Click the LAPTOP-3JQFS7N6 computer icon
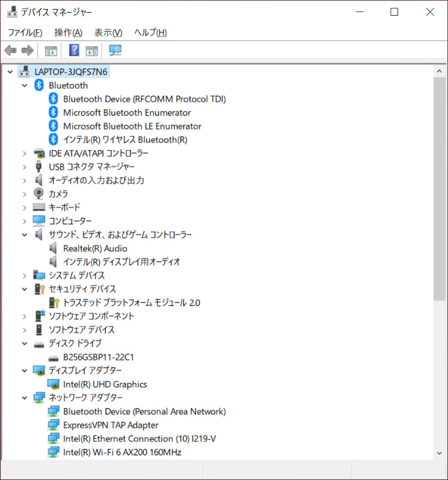The image size is (448, 480). [25, 71]
